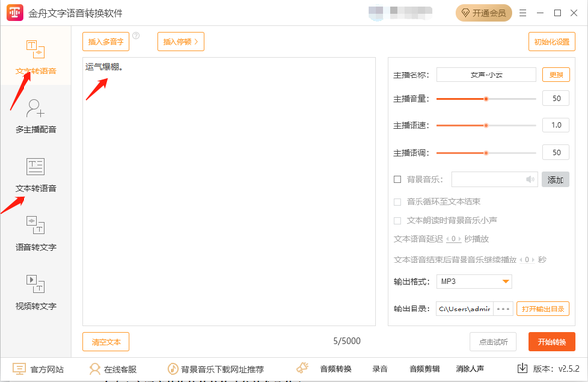Click the 开通会员 membership button
This screenshot has height=382, width=588.
[x=483, y=13]
